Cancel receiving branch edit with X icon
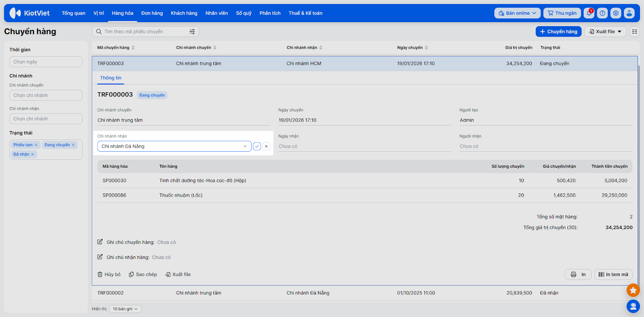Viewport: 644px width, 317px height. point(266,146)
